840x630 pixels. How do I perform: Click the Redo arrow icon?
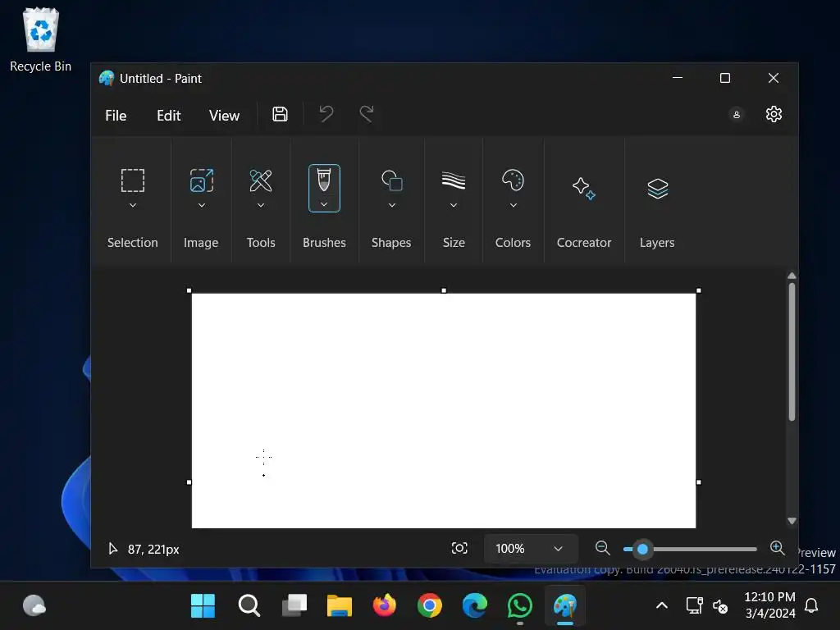coord(367,114)
